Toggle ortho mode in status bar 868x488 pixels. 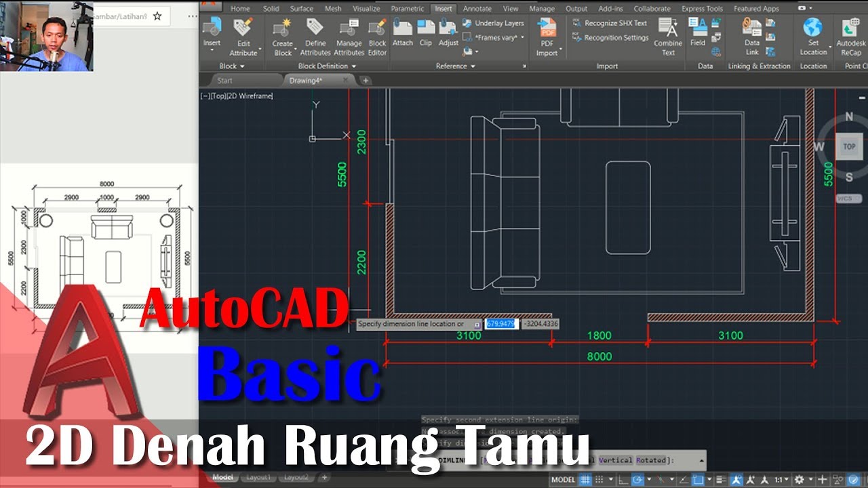624,479
